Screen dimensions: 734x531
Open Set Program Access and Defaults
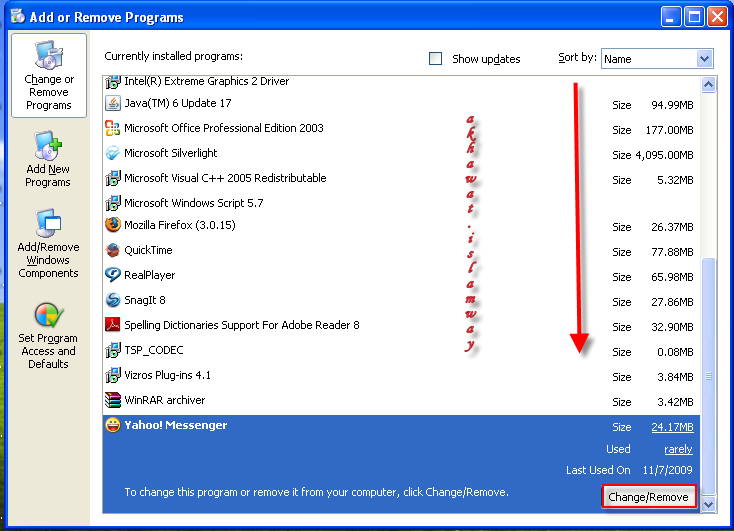[x=48, y=336]
